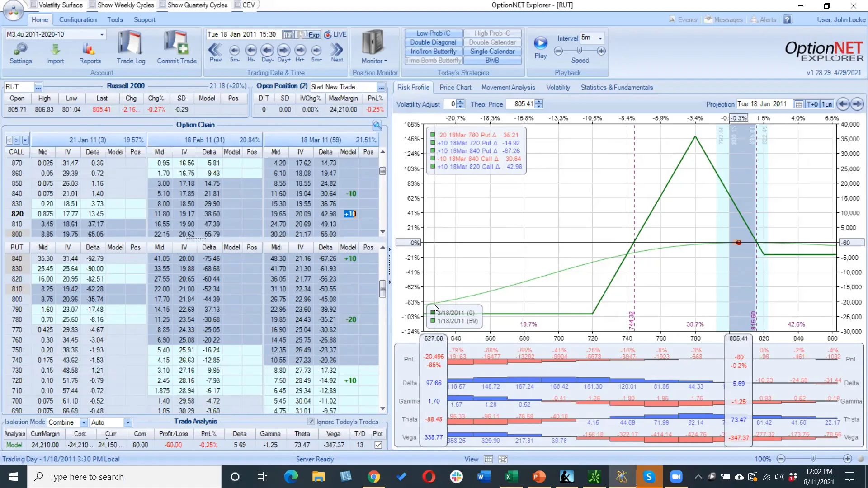Open the Isolation Mode Combine dropdown
The image size is (868, 488).
click(x=84, y=422)
